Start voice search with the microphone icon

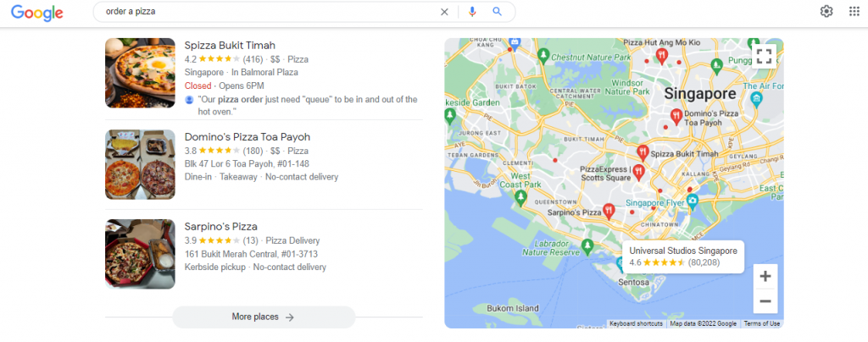click(472, 12)
